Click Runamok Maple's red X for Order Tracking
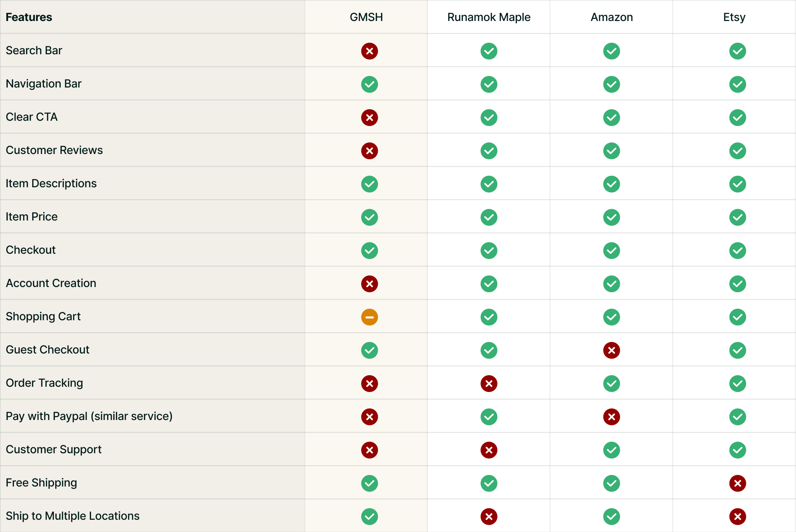This screenshot has width=796, height=532. coord(489,384)
